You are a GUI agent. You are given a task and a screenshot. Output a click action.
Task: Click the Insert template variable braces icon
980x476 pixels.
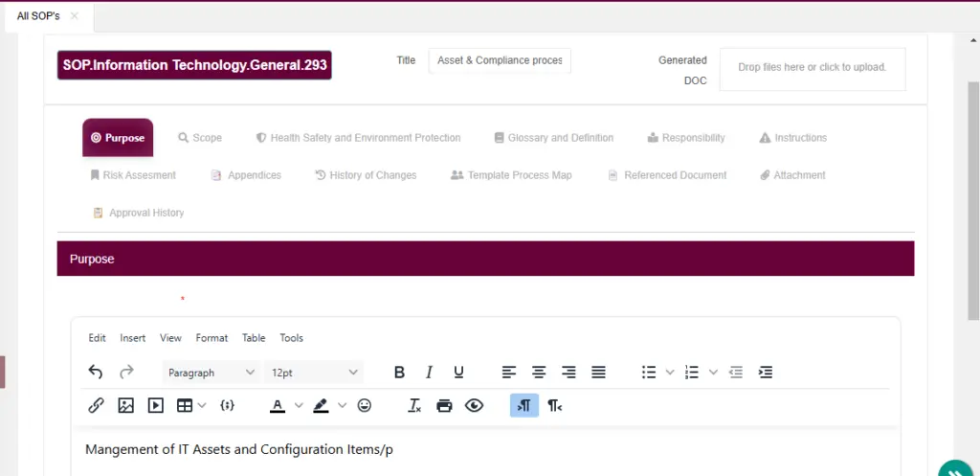coord(227,405)
